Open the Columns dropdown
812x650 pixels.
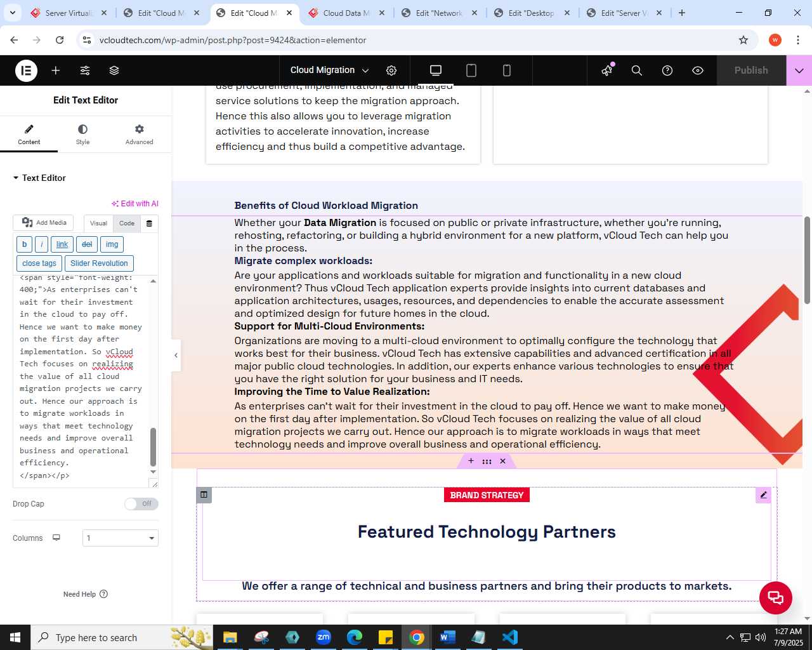121,538
